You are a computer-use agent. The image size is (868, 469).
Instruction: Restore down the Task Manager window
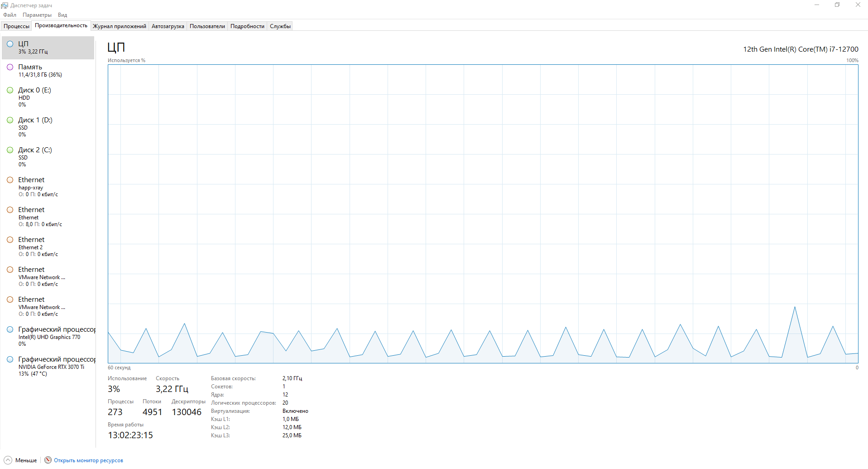[837, 5]
